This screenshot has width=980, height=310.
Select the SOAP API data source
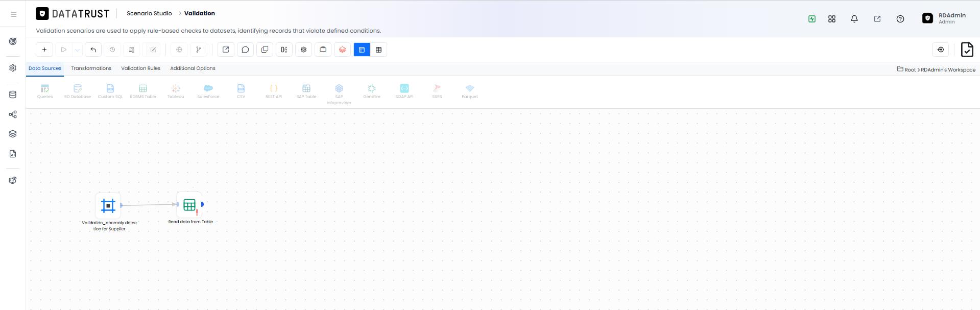(404, 91)
